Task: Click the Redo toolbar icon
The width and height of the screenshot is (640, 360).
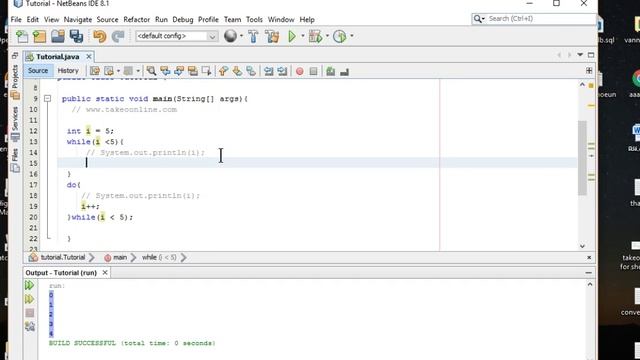Action: click(x=118, y=36)
